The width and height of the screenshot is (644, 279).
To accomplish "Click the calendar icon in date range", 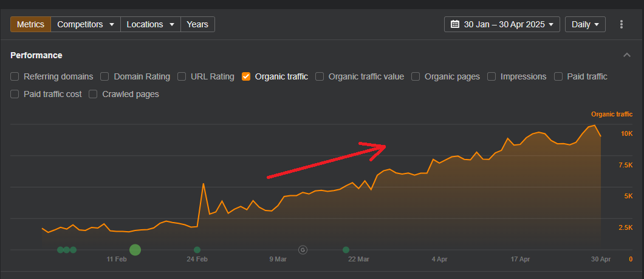I will (x=454, y=24).
